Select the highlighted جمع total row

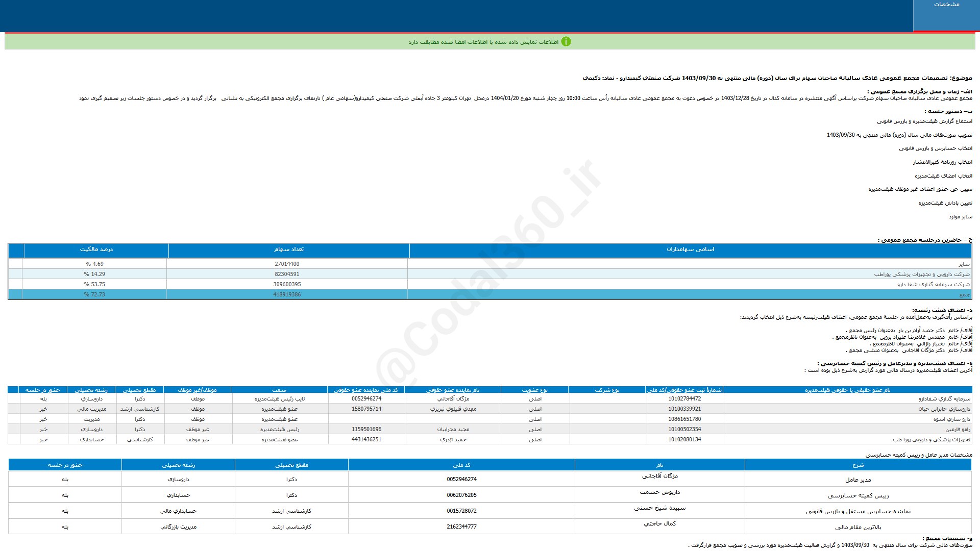[964, 295]
